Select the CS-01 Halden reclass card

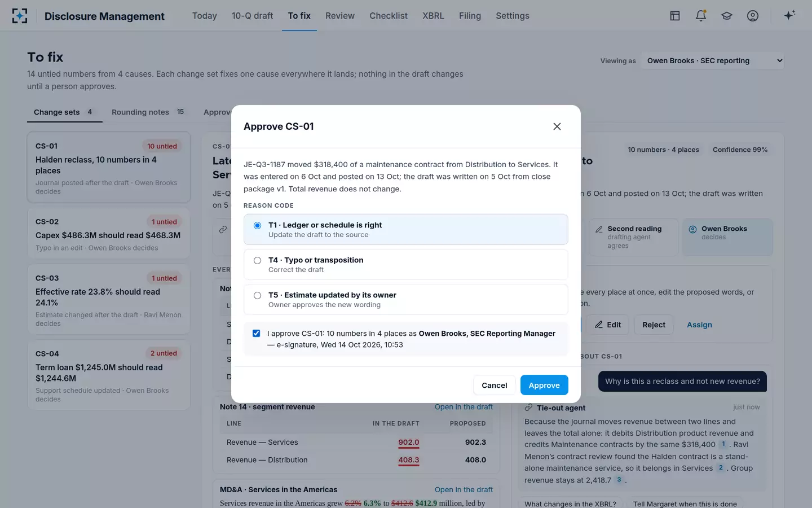[x=109, y=167]
